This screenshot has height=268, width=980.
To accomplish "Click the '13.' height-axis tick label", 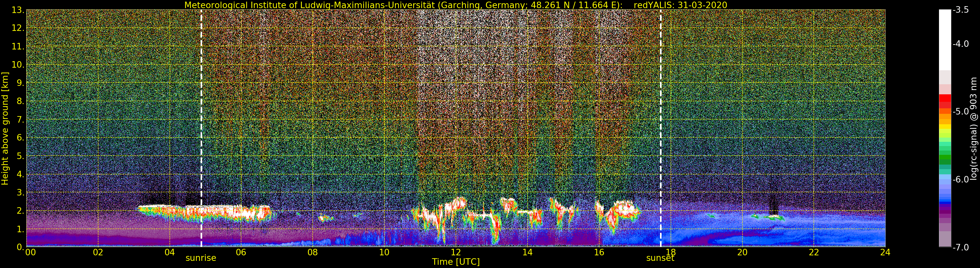I will point(18,10).
